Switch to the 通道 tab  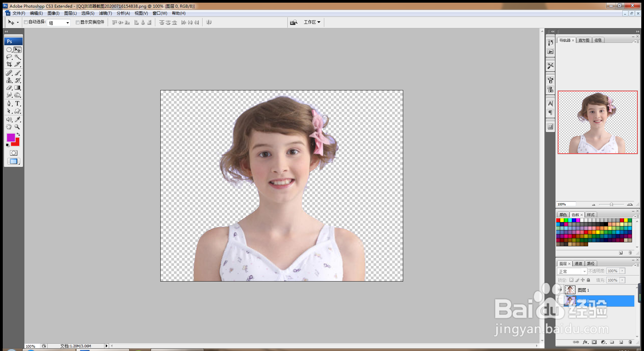tap(578, 264)
